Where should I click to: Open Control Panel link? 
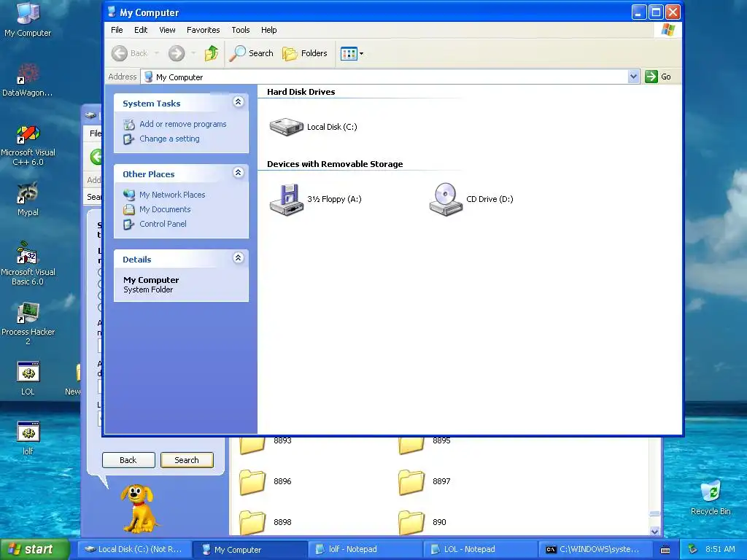pos(163,224)
